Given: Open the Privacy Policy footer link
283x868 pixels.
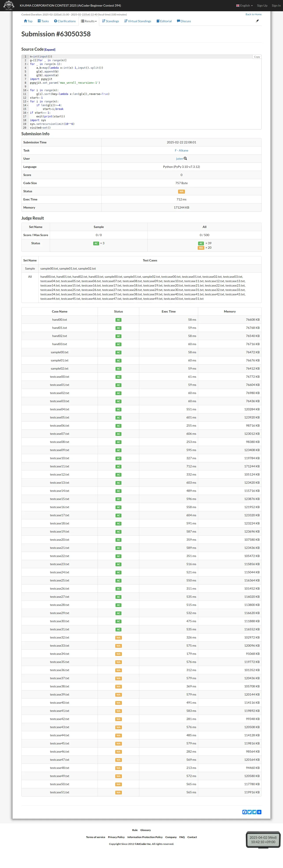Looking at the screenshot, I should (116, 837).
